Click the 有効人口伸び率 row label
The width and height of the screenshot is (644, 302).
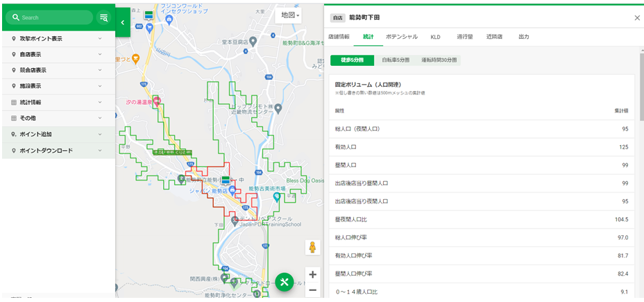[x=354, y=255]
